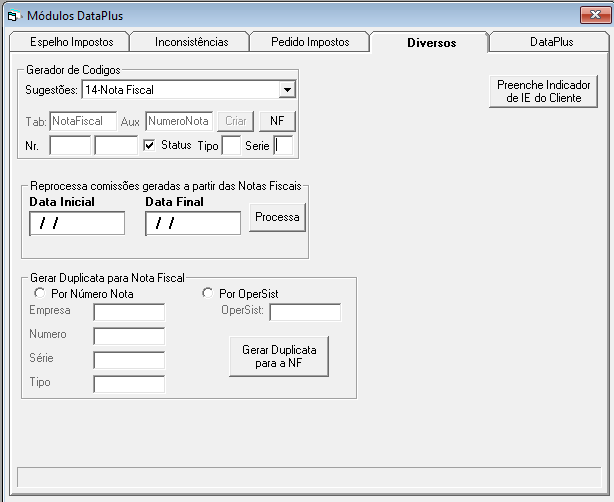Focus the second Nr. input box
Screen dimensions: 614x502
(x=116, y=145)
